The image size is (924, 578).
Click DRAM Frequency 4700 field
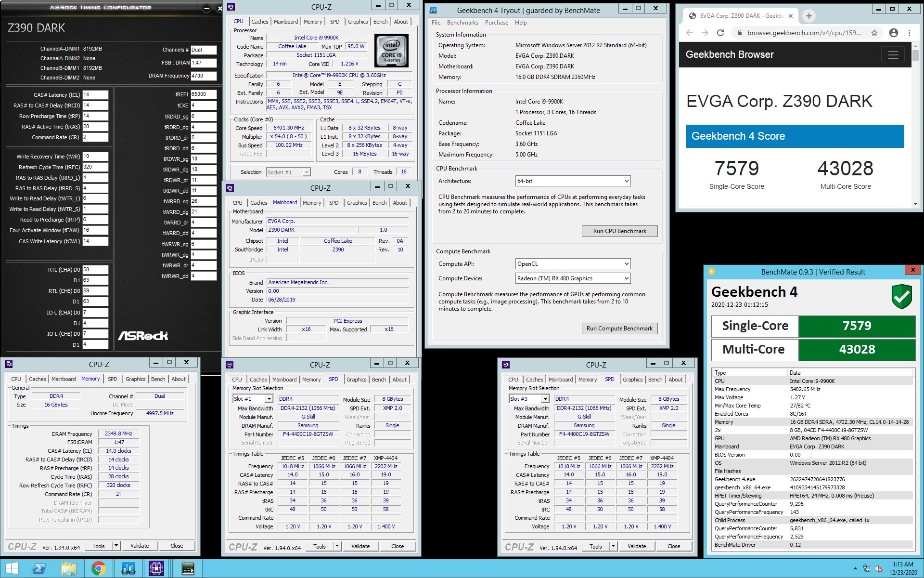tap(204, 76)
